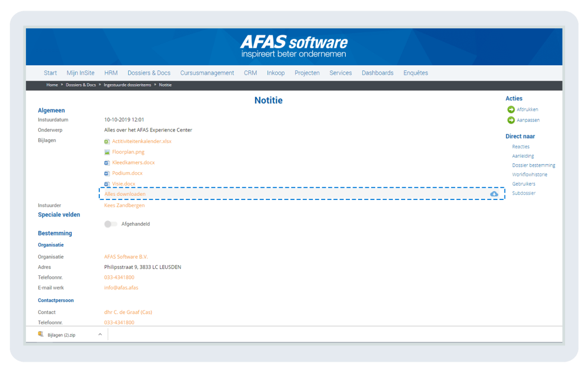The width and height of the screenshot is (588, 377).
Task: Select the Word icon beside Kleedkamers.docx
Action: (x=107, y=162)
